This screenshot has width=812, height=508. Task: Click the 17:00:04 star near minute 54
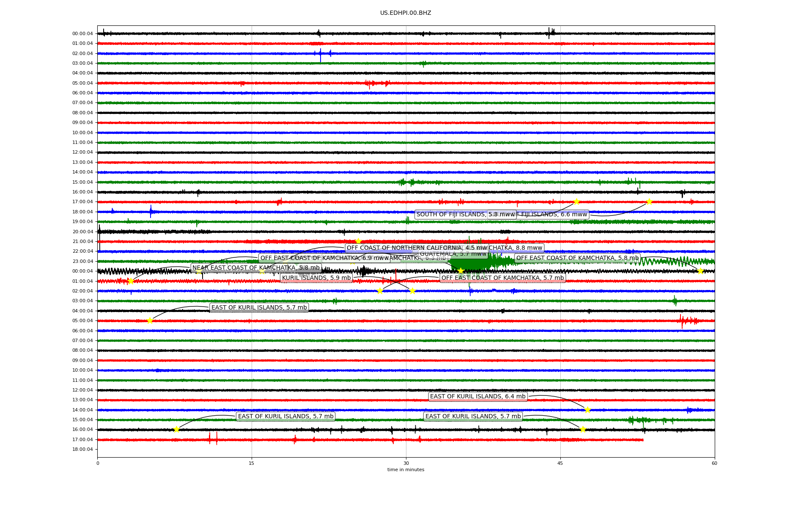click(649, 202)
